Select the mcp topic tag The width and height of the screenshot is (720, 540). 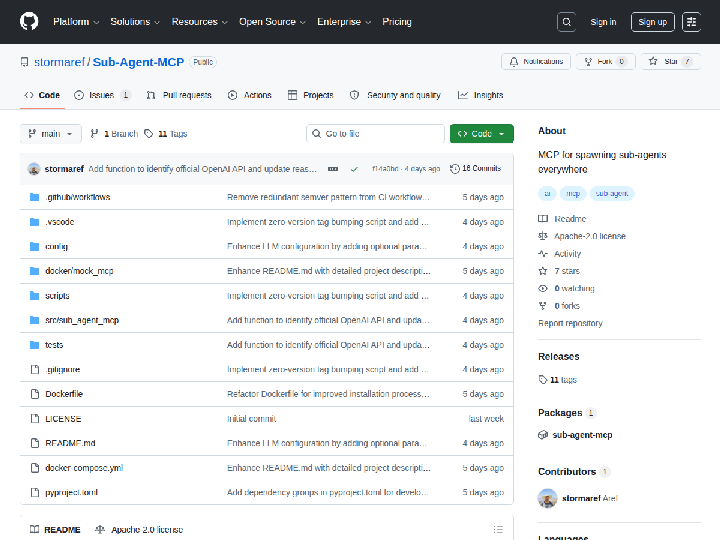[573, 194]
